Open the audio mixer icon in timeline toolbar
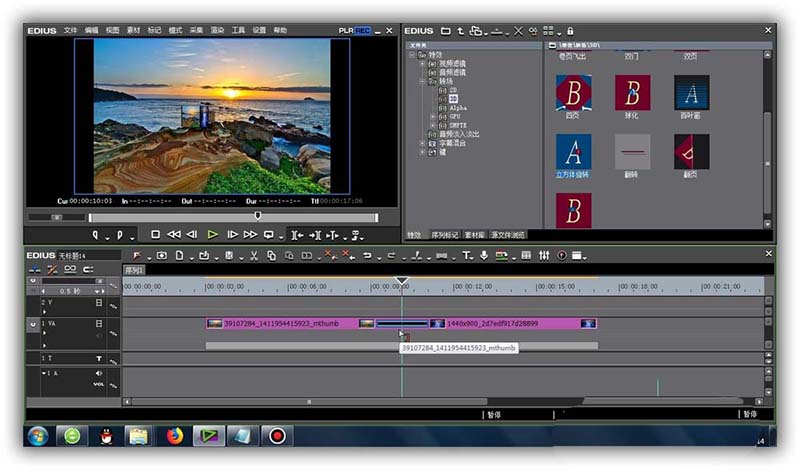 544,255
